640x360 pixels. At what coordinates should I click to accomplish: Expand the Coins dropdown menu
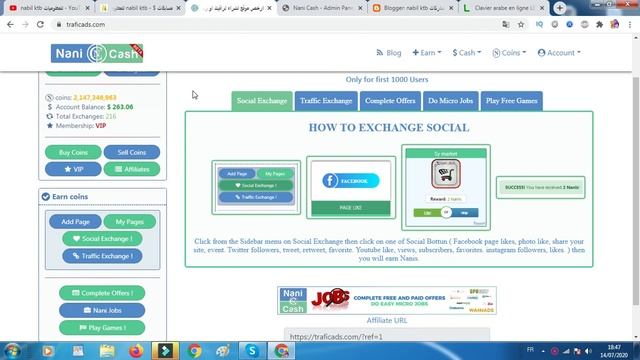pos(509,53)
